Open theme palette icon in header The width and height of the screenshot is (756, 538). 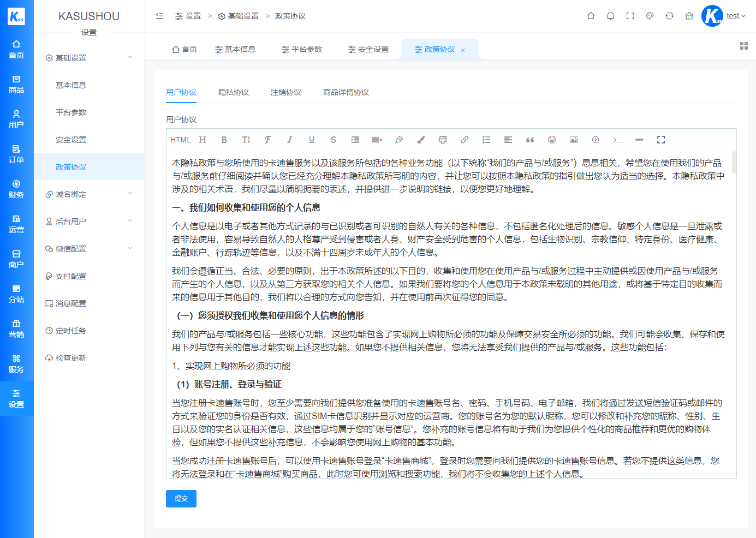(x=650, y=16)
